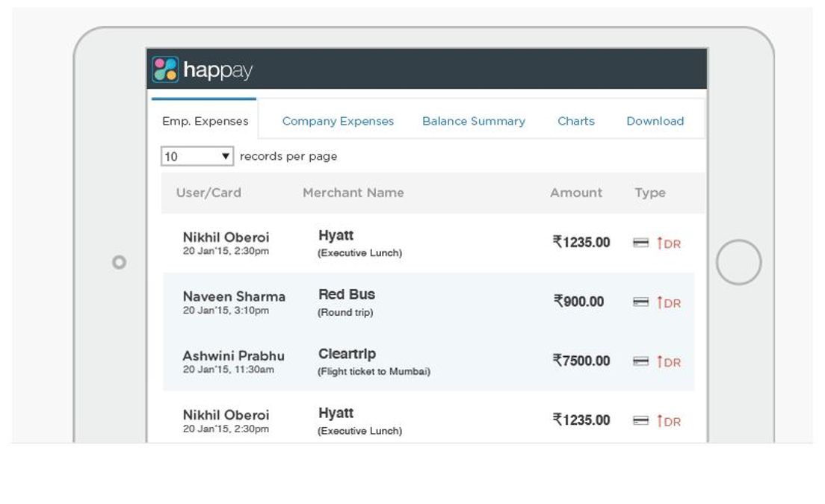Switch to the Company Expenses tab

[x=337, y=120]
